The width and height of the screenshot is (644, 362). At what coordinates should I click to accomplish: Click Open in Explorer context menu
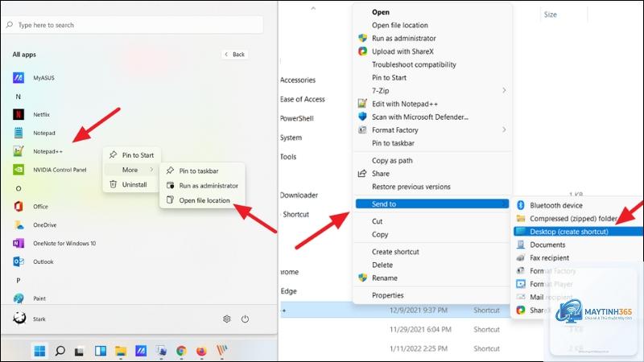(x=380, y=12)
